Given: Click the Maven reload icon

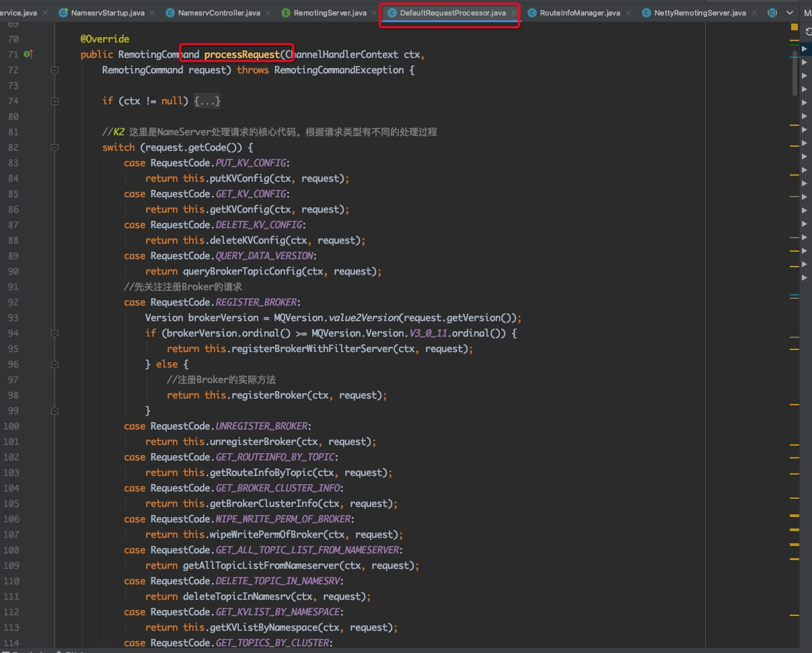Looking at the screenshot, I should tap(808, 32).
